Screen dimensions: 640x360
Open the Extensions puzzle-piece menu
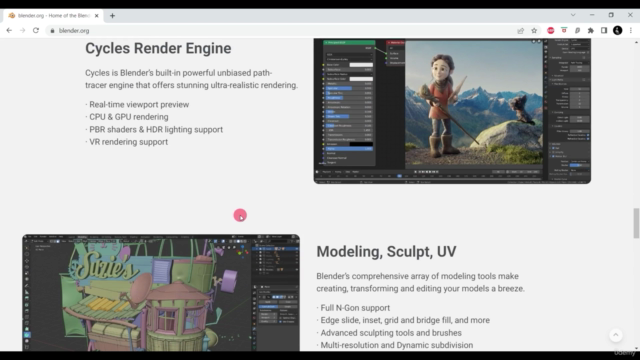click(x=591, y=31)
